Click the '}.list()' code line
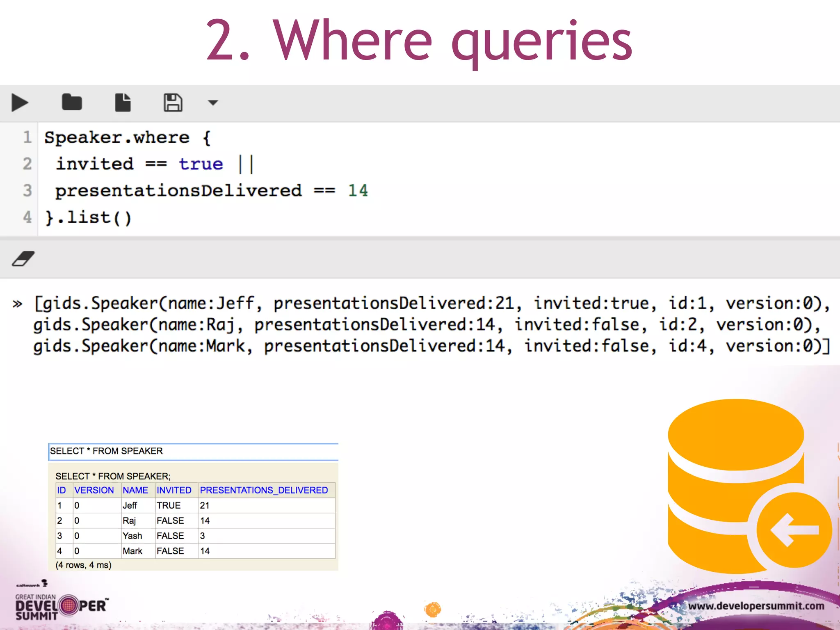Viewport: 840px width, 630px height. pyautogui.click(x=88, y=217)
